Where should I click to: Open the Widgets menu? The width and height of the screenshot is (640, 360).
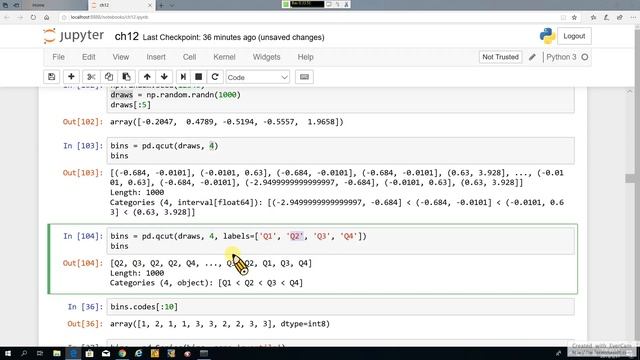click(267, 57)
